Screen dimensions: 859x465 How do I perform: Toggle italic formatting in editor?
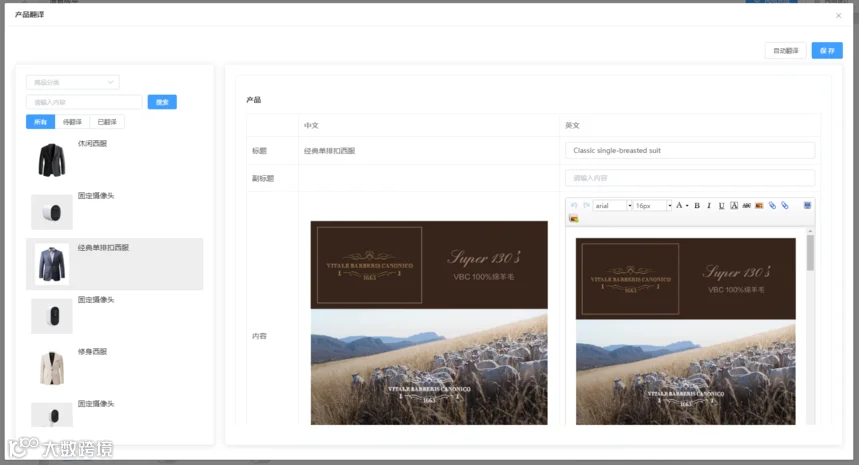pos(709,205)
